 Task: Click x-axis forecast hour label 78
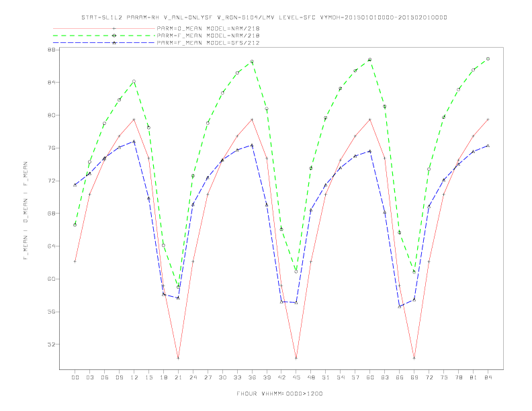[x=458, y=377]
